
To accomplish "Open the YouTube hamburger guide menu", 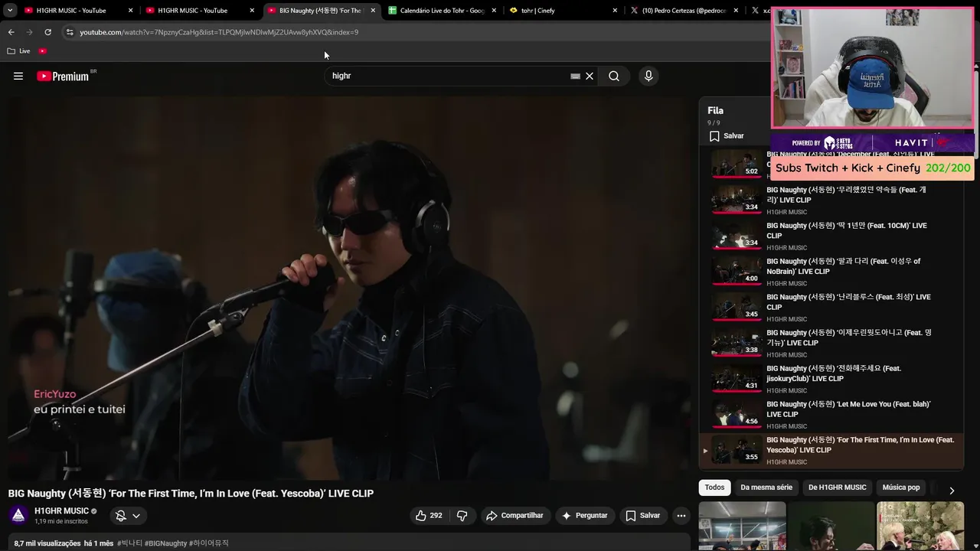I will coord(18,76).
